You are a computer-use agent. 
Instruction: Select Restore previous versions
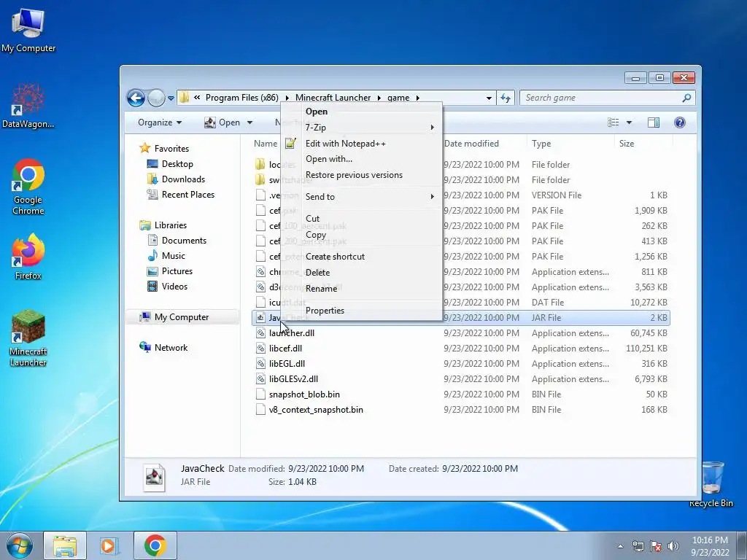(x=362, y=175)
